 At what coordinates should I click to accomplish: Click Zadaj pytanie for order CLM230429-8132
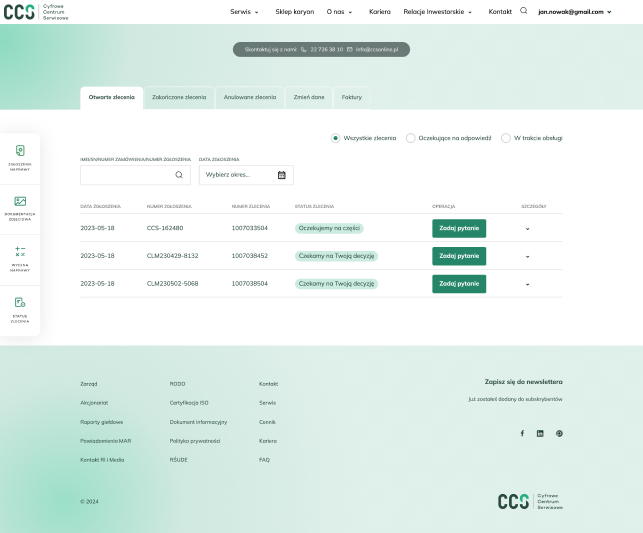[x=459, y=256]
